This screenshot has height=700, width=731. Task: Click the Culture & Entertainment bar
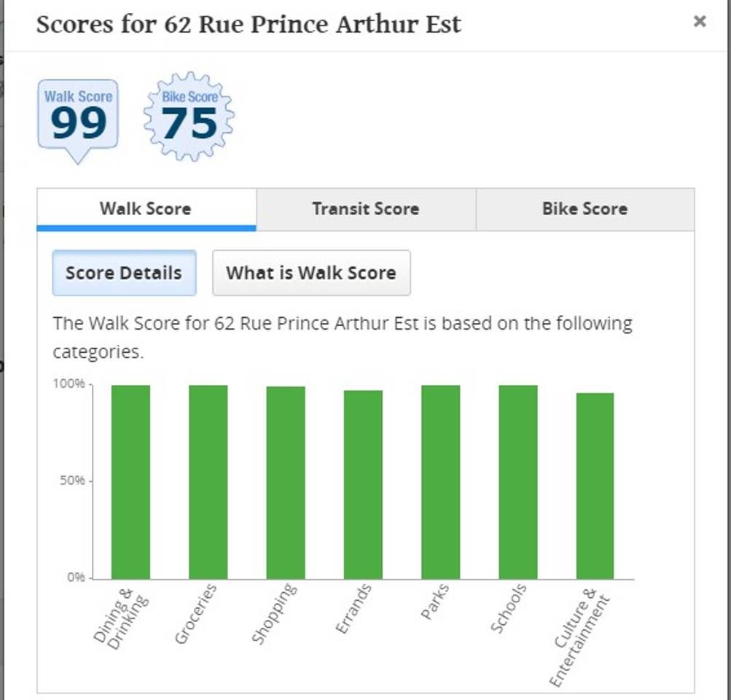[595, 486]
